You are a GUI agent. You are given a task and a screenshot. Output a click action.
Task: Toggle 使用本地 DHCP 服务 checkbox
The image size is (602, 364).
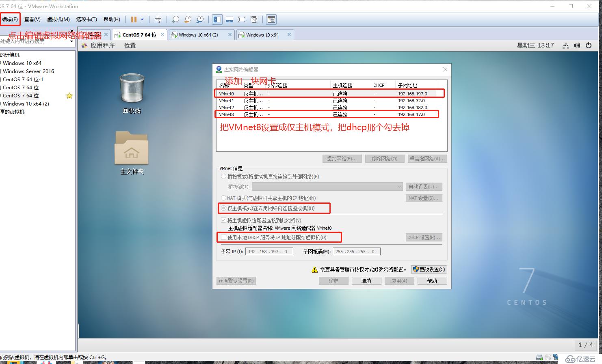[223, 237]
